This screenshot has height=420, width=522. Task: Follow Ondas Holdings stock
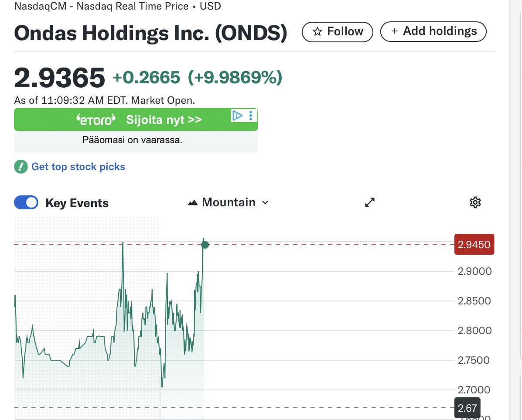click(338, 32)
